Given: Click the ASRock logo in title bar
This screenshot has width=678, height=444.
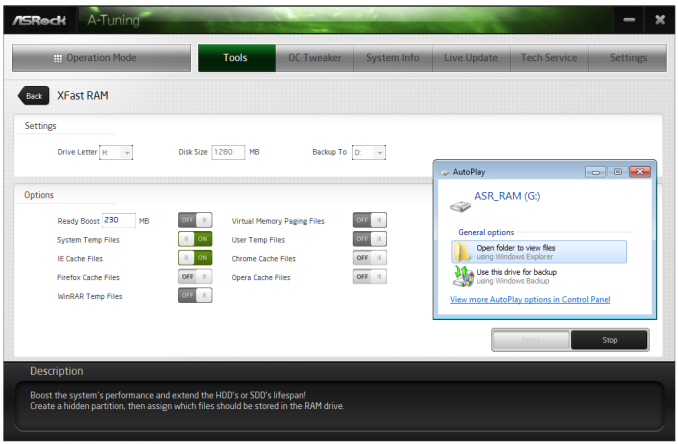Looking at the screenshot, I should click(x=39, y=20).
